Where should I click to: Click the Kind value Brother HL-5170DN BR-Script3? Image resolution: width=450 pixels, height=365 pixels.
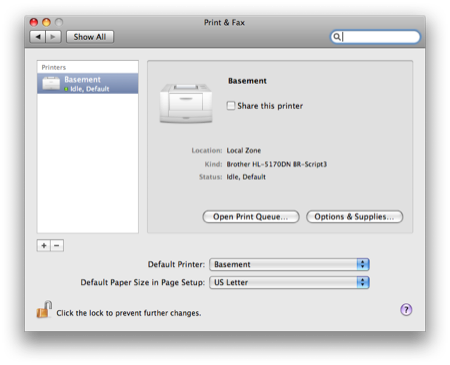277,164
